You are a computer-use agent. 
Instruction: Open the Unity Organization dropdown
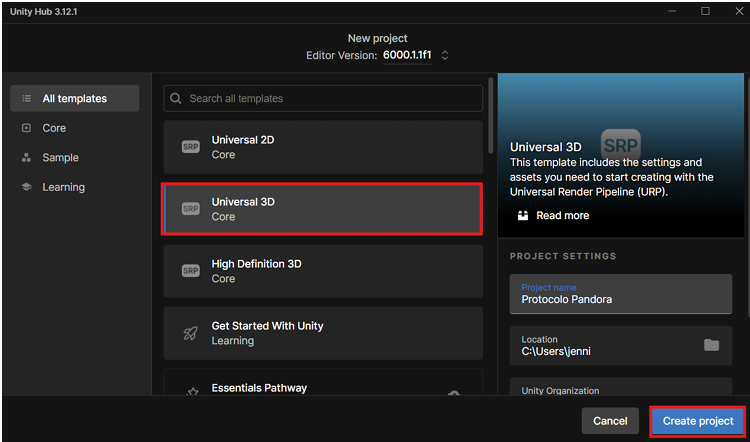pyautogui.click(x=620, y=387)
